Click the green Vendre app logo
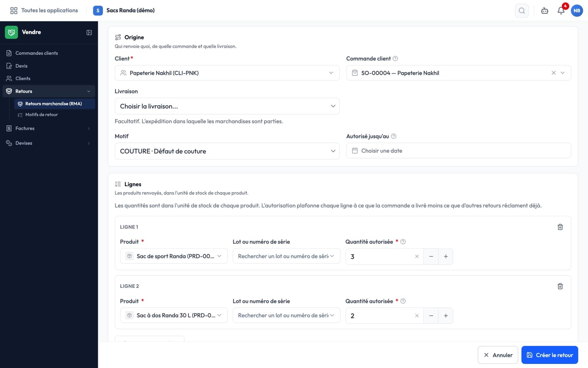This screenshot has height=368, width=588. tap(11, 32)
